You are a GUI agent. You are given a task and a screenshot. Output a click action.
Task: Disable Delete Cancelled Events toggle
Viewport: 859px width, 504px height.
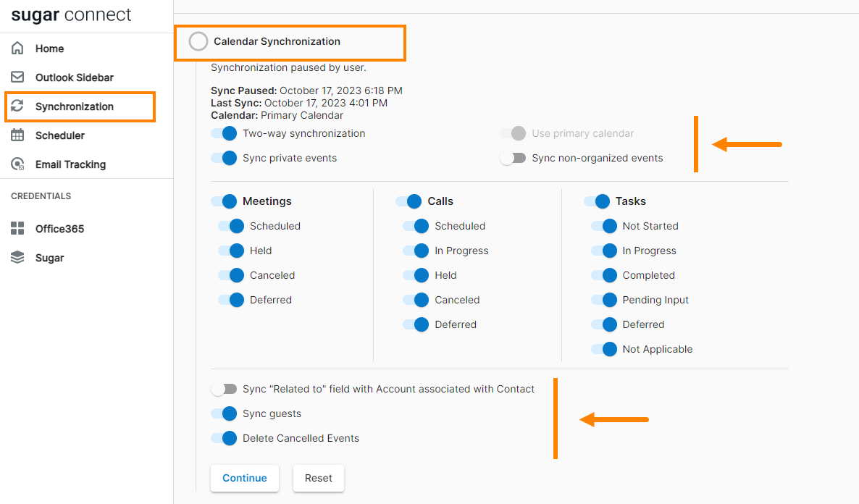(x=224, y=439)
